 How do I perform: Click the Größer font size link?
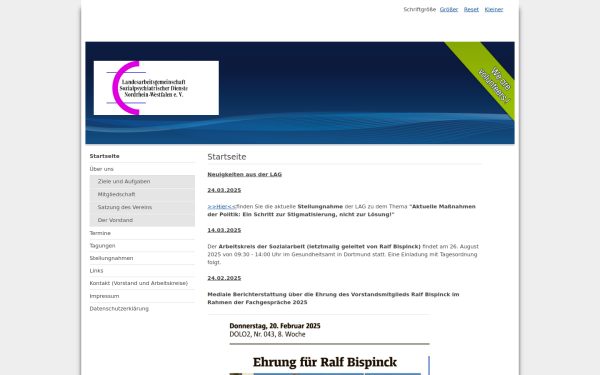point(448,10)
